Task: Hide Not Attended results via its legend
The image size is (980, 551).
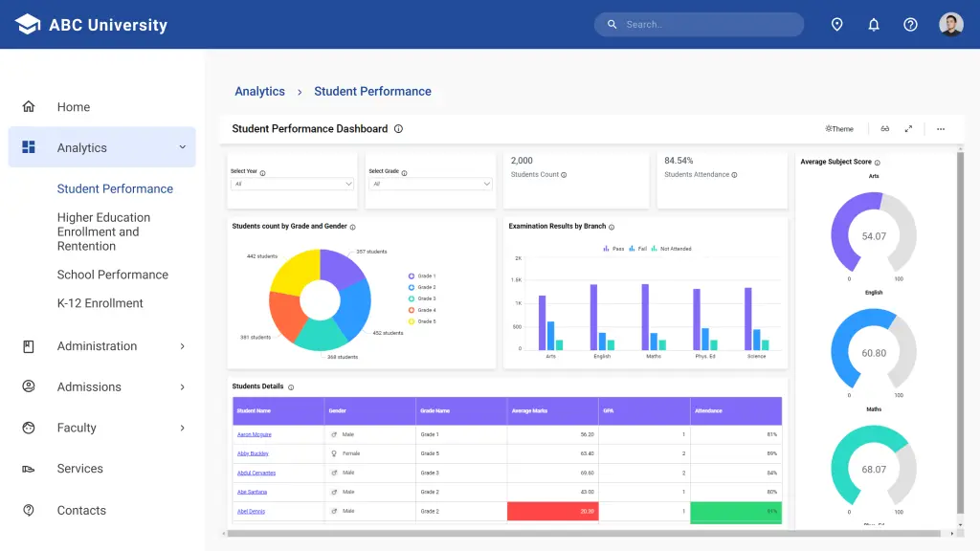Action: click(x=674, y=248)
